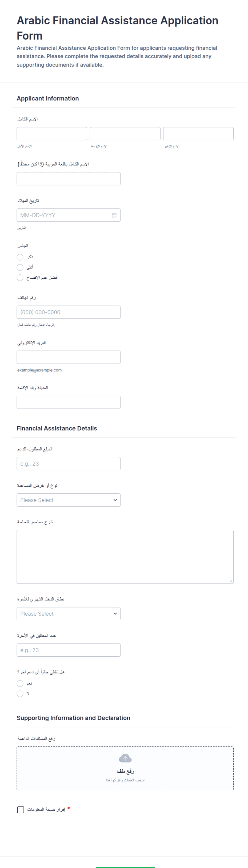248x868 pixels.
Task: Focus the MM-DD-YYYY birth date field
Action: [x=69, y=215]
